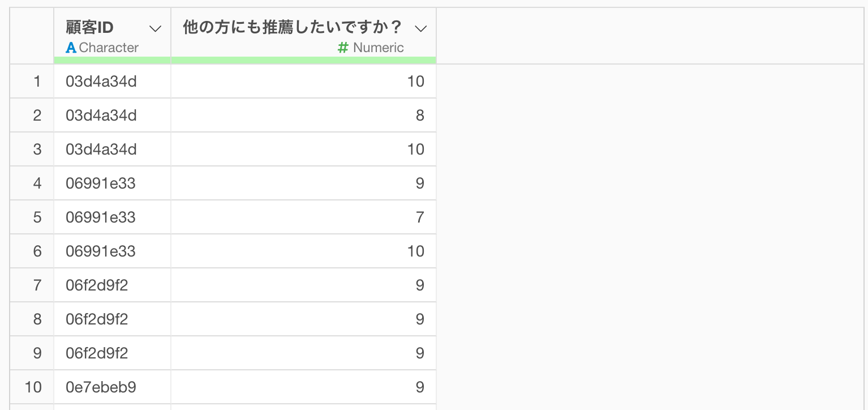The width and height of the screenshot is (868, 410).
Task: Expand the 他の方にも推薦したいですか？ column menu arrow
Action: [420, 28]
